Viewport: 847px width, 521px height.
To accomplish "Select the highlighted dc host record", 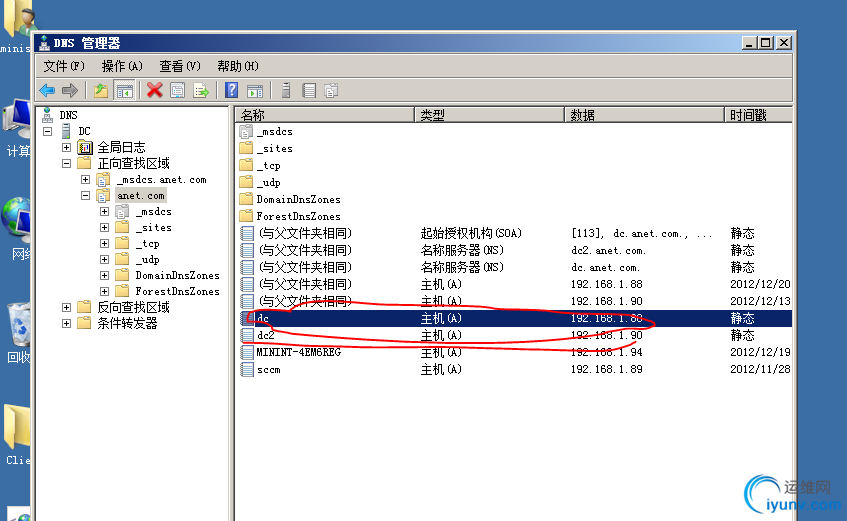I will [515, 318].
